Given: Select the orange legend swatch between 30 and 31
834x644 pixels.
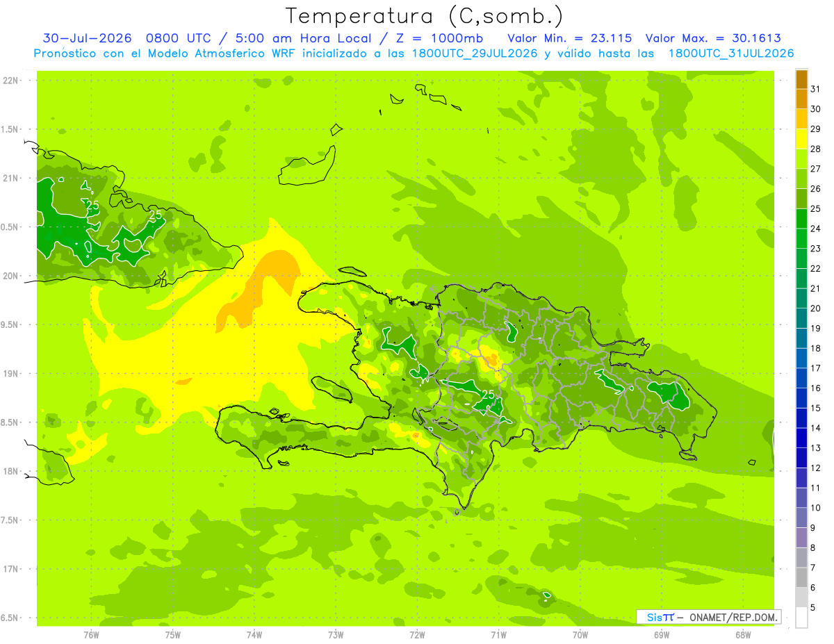Looking at the screenshot, I should (x=801, y=99).
